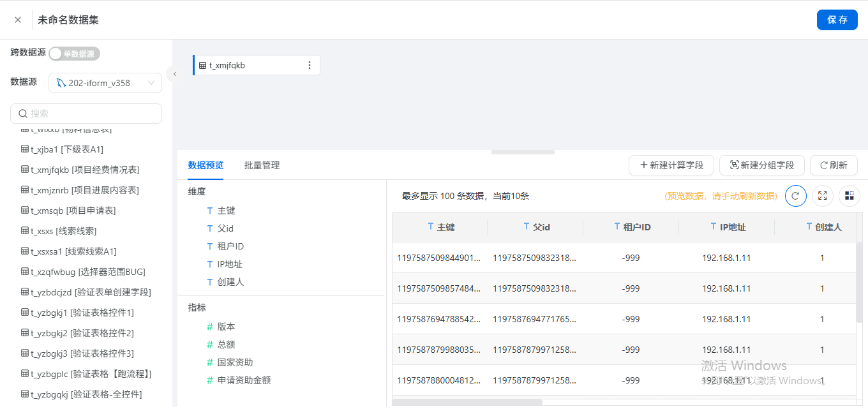Image resolution: width=868 pixels, height=409 pixels.
Task: Select table t_xsxs [线索线索]
Action: tap(59, 231)
